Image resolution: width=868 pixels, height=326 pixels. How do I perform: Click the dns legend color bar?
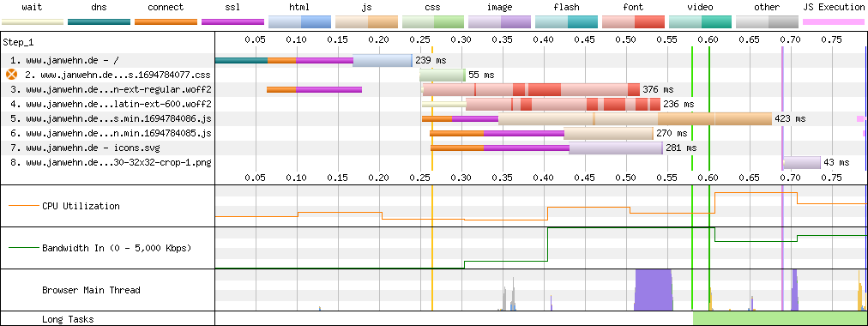(x=99, y=22)
